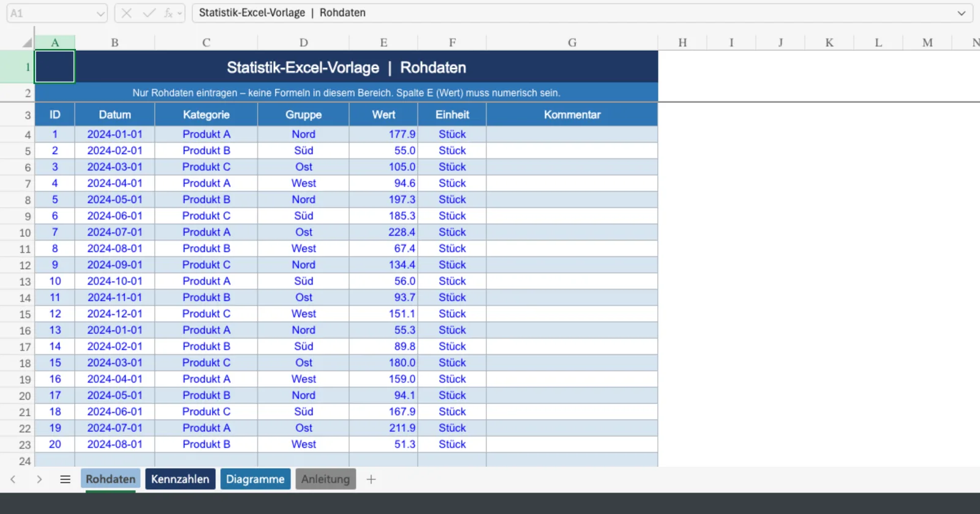Click the title Statistik-Excel-Vorlage | Rohdaten cell

347,67
